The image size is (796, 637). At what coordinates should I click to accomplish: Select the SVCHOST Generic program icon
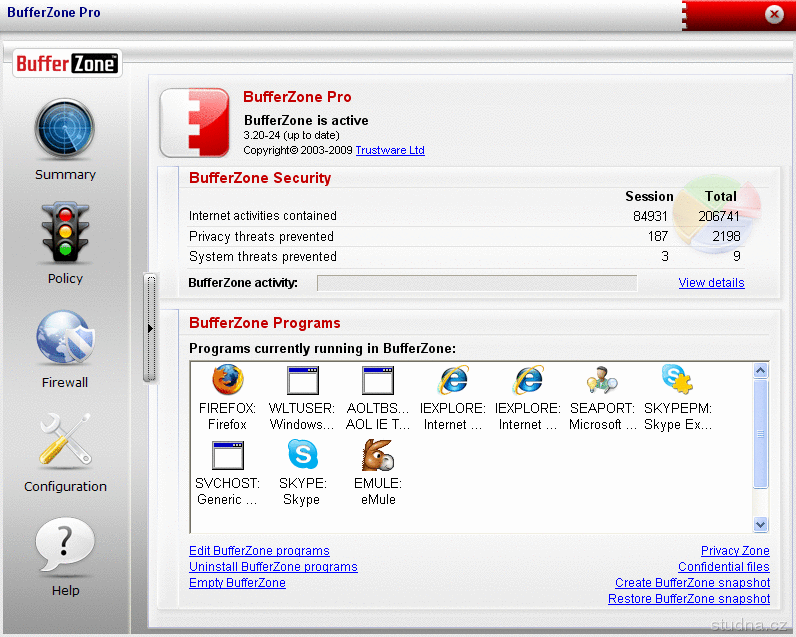(228, 456)
